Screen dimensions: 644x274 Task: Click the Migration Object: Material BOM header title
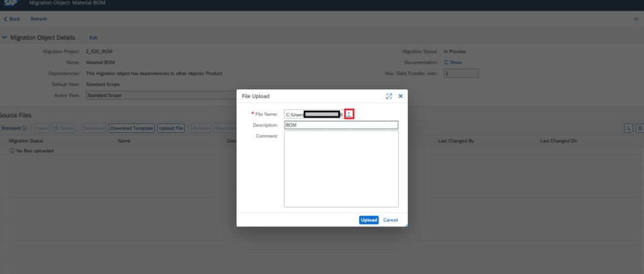tap(67, 3)
